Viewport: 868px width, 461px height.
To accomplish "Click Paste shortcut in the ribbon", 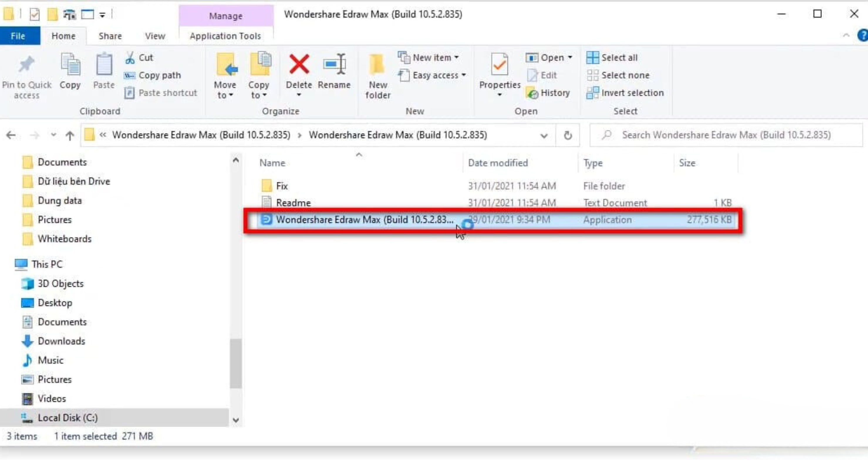I will click(x=161, y=93).
